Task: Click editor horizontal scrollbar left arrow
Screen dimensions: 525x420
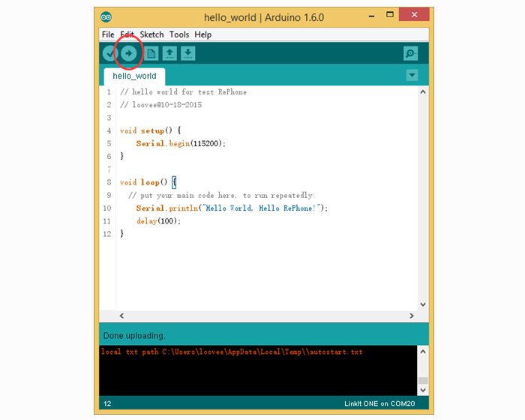Action: tap(121, 316)
